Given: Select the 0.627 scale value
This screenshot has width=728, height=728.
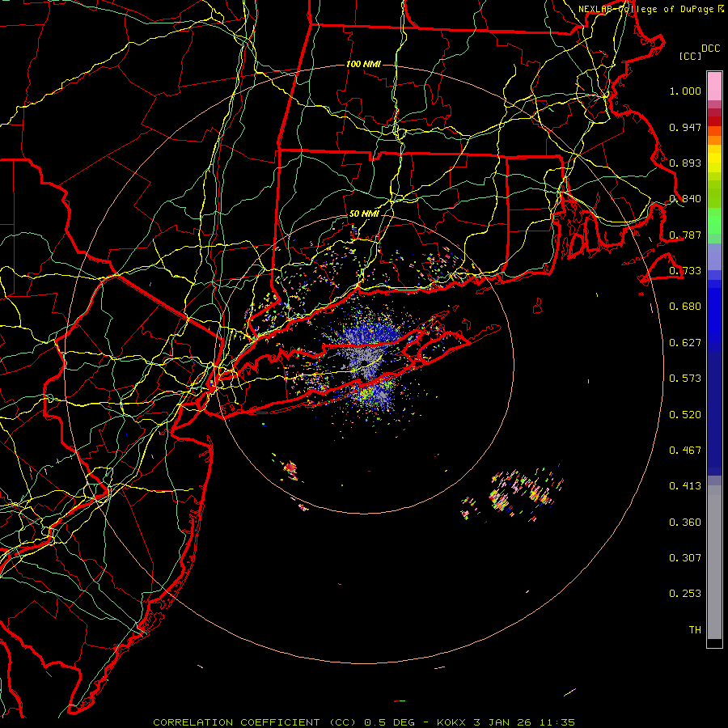Looking at the screenshot, I should point(685,343).
